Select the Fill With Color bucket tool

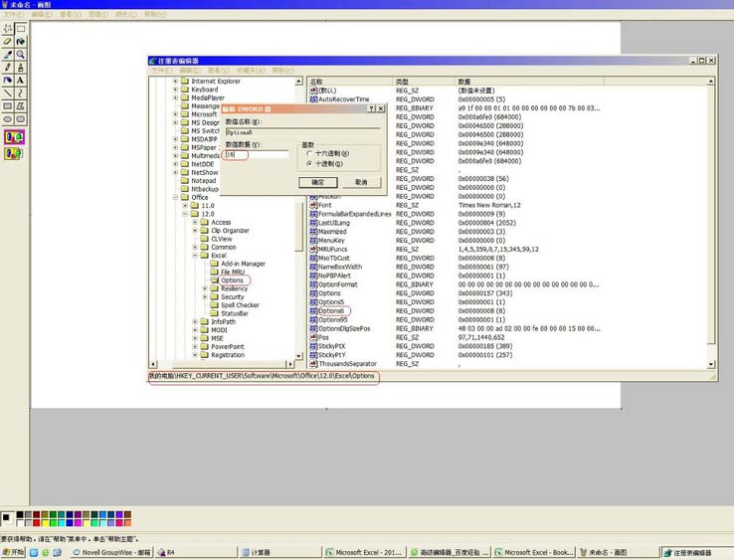point(21,42)
